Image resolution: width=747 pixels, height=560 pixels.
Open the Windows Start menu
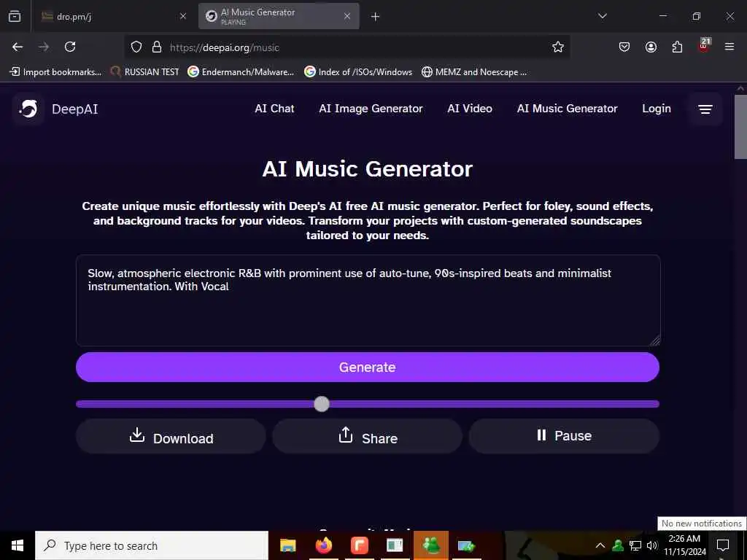(x=18, y=545)
